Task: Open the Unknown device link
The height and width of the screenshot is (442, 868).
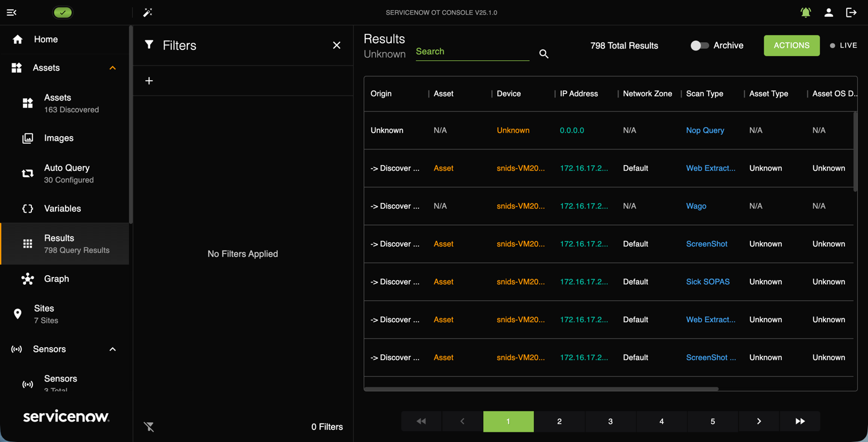Action: point(513,131)
